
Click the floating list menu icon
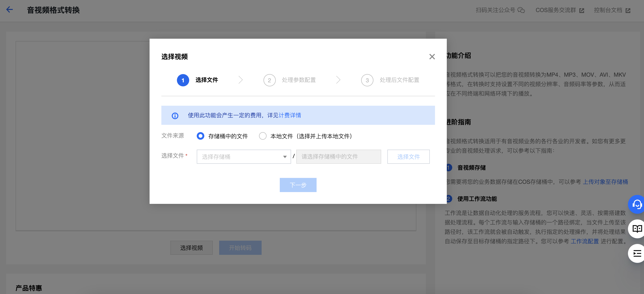click(x=637, y=253)
